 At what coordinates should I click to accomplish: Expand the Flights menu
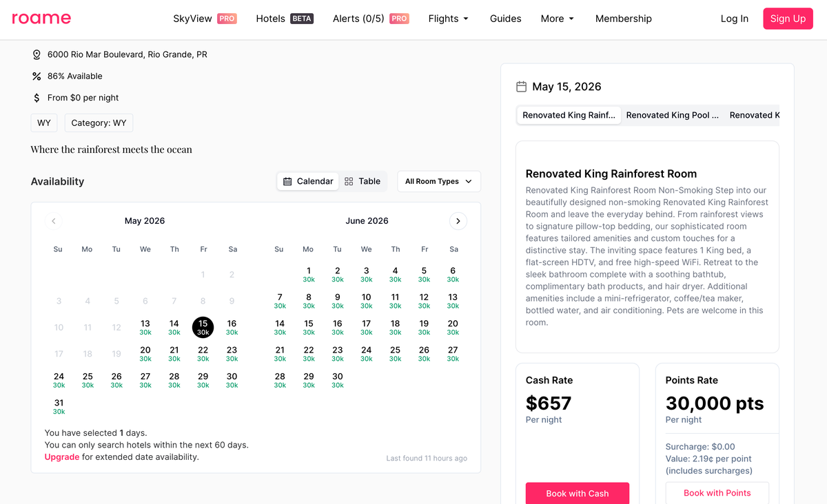(x=449, y=19)
